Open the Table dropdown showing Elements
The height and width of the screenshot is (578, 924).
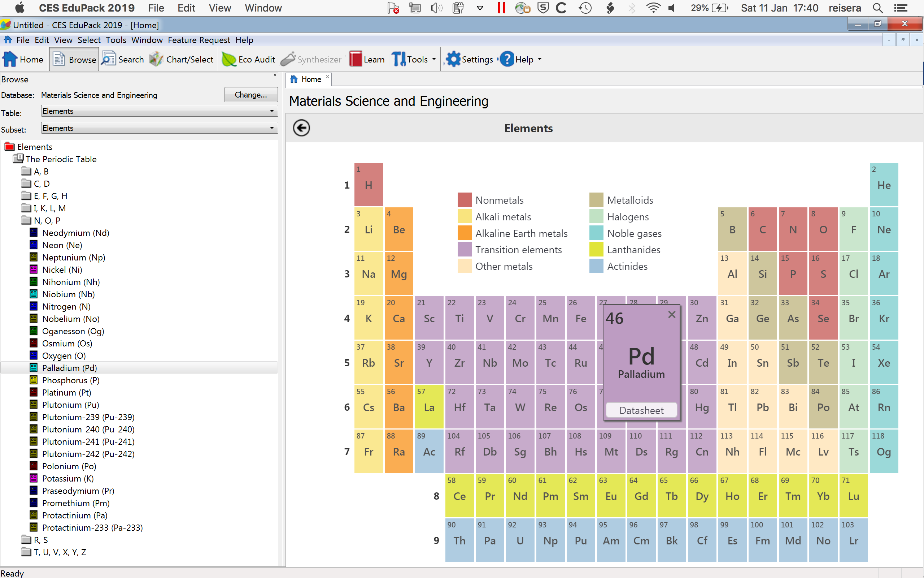[159, 111]
